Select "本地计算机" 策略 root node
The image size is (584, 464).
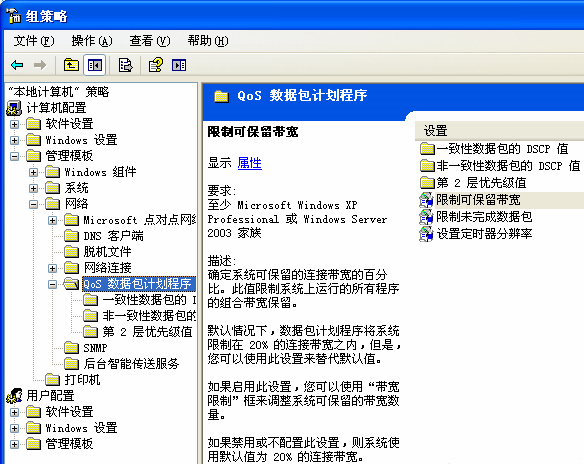click(58, 92)
